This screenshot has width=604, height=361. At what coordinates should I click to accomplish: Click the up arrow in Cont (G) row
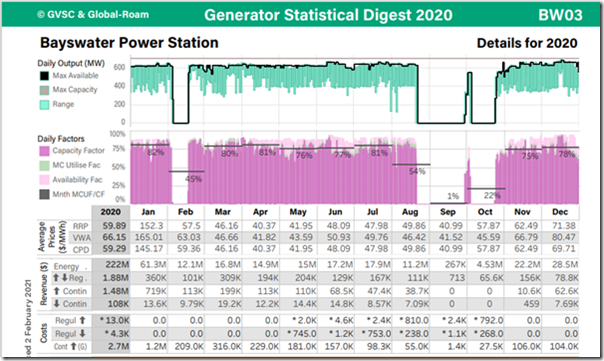pyautogui.click(x=73, y=346)
